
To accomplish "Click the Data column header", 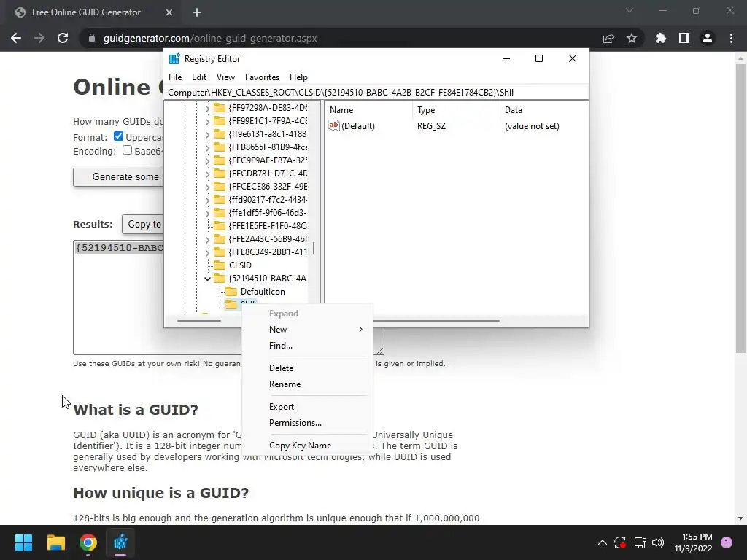I will 543,110.
